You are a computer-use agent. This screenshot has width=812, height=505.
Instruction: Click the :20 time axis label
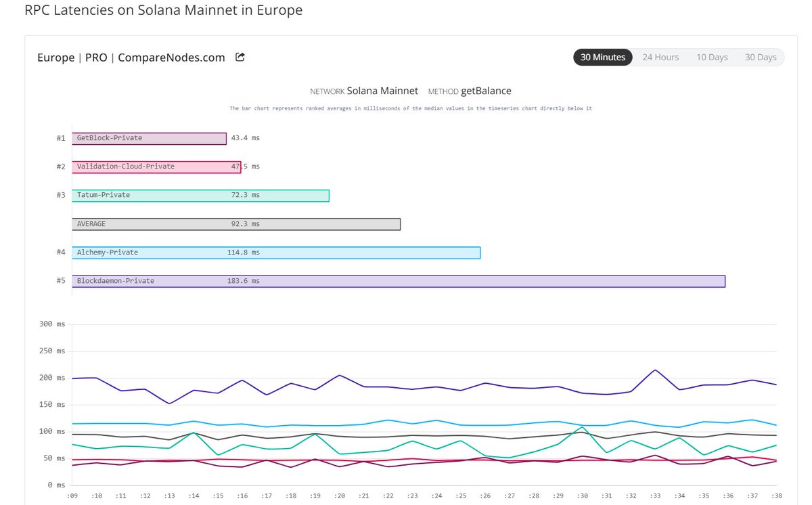[x=340, y=496]
